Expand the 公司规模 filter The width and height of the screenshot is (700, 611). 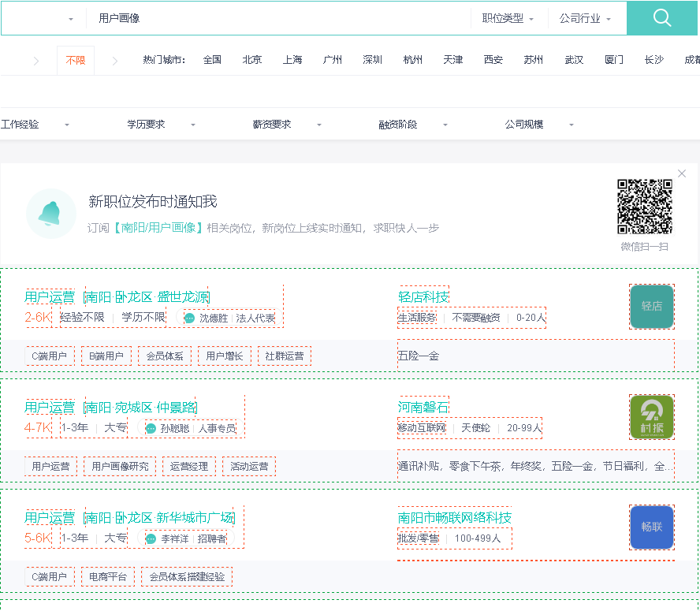(x=539, y=124)
